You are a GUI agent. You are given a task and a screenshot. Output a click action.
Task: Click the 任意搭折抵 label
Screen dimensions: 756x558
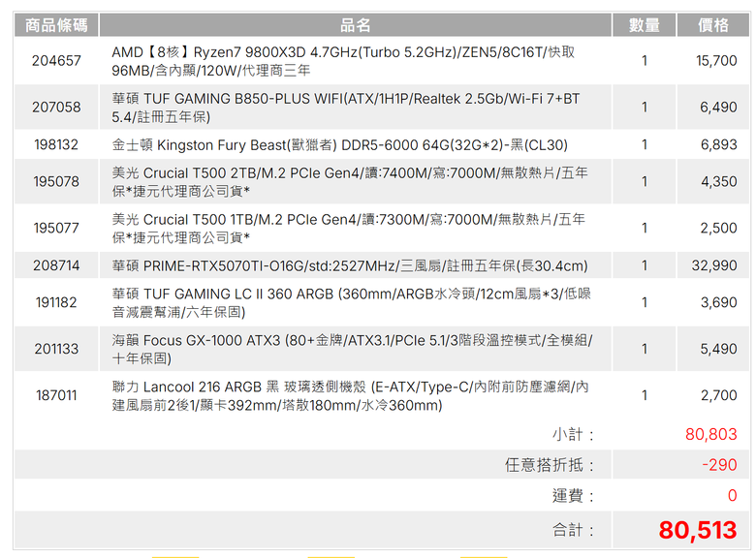pyautogui.click(x=550, y=465)
